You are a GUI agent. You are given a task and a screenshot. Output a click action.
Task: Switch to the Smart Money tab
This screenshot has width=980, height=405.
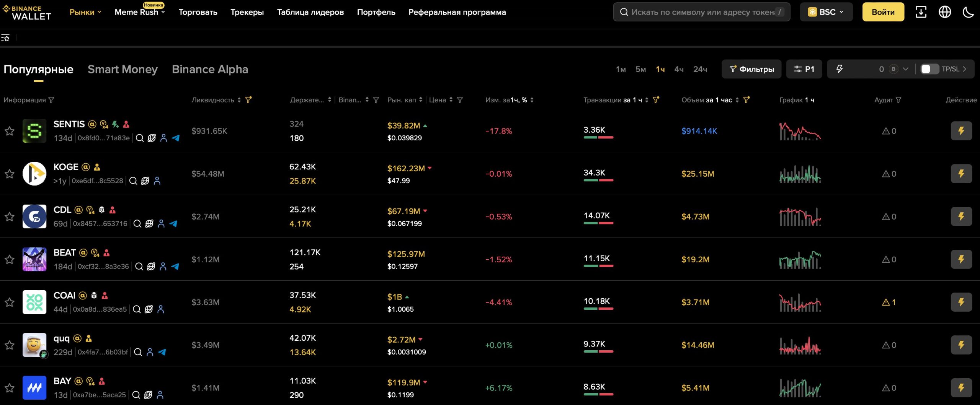pos(122,69)
